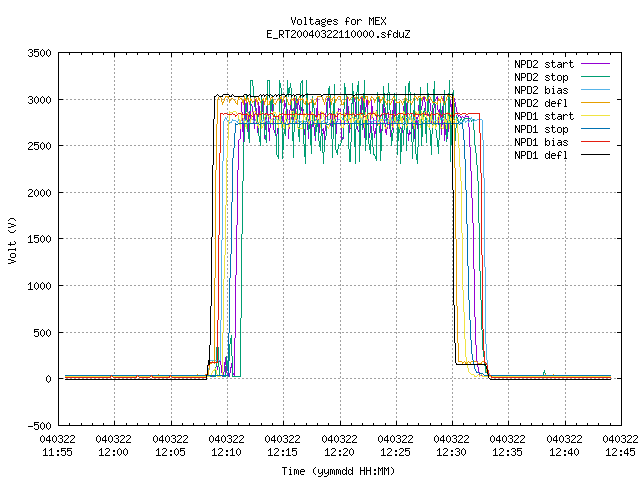Click the green line sample beside NPD2 stop
Image resolution: width=640 pixels, height=480 pixels.
596,76
